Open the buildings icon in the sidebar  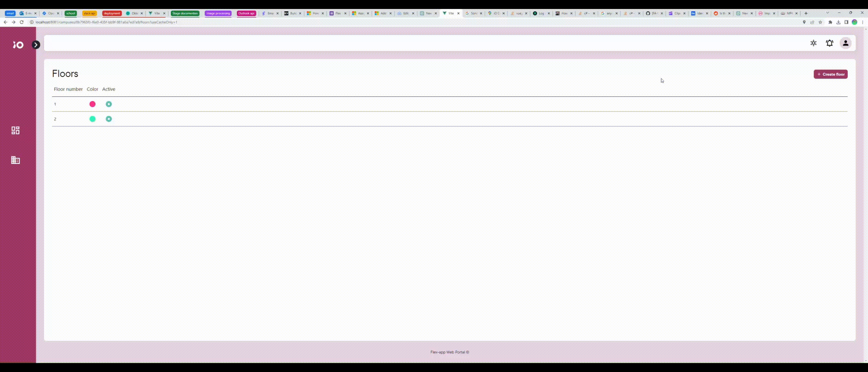[x=15, y=160]
